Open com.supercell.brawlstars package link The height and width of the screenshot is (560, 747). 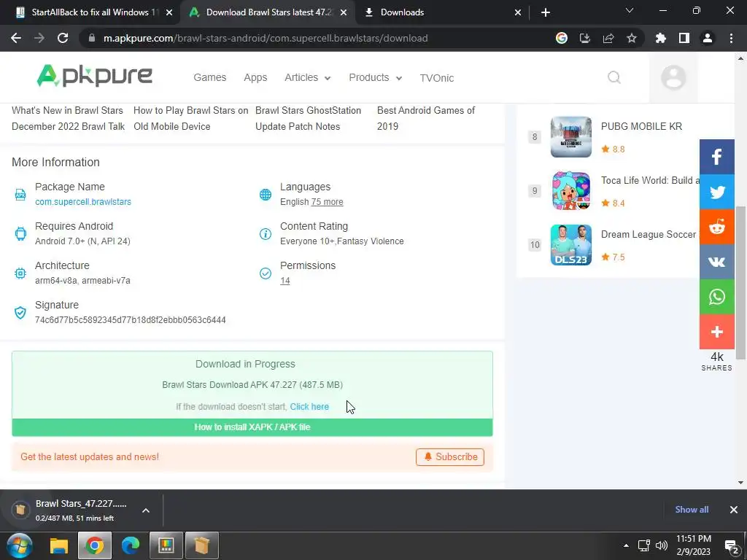pos(83,202)
